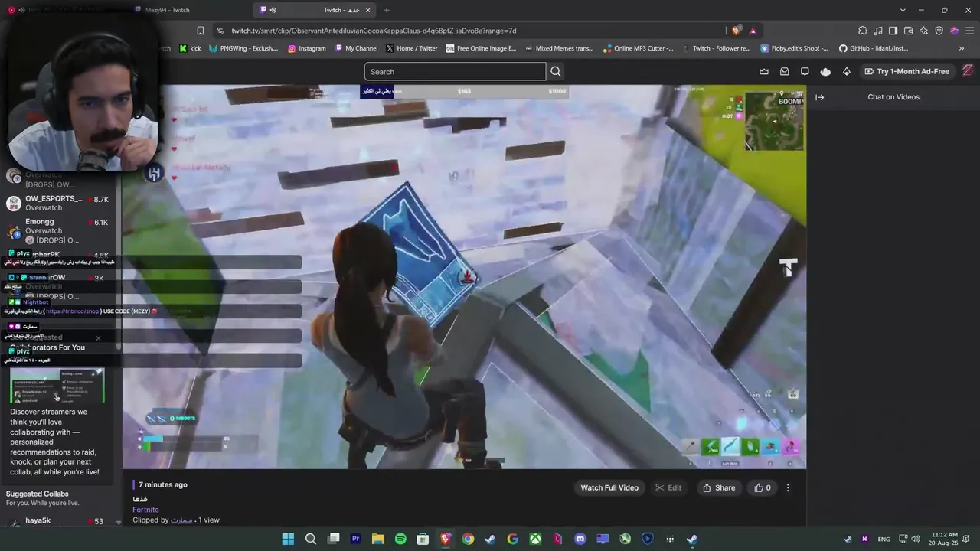Open the clip's more options menu
980x551 pixels.
coord(788,487)
